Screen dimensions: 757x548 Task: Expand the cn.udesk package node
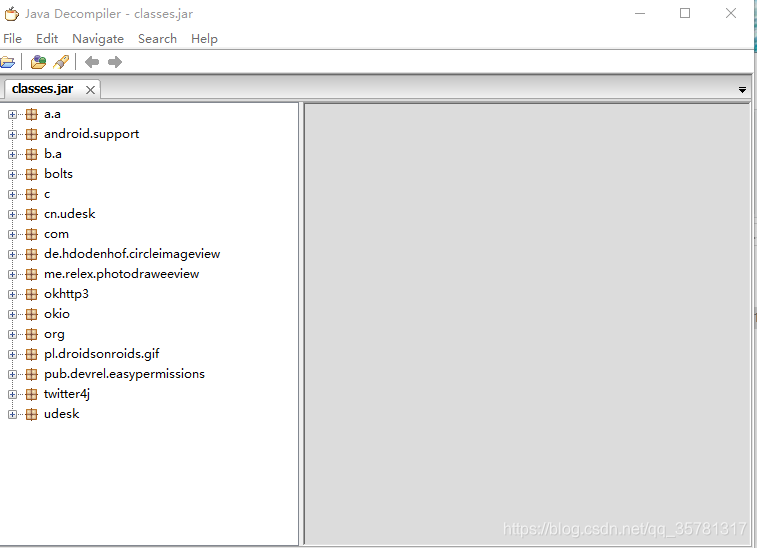pos(13,214)
